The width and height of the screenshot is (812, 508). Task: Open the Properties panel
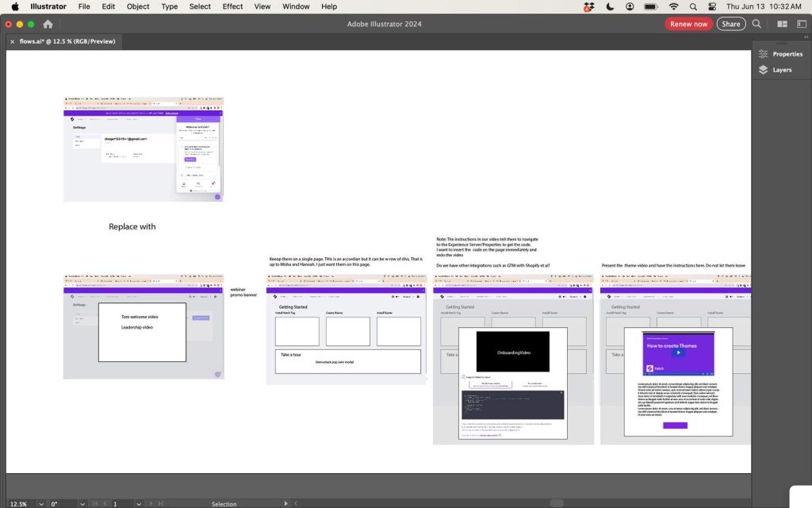(x=782, y=53)
